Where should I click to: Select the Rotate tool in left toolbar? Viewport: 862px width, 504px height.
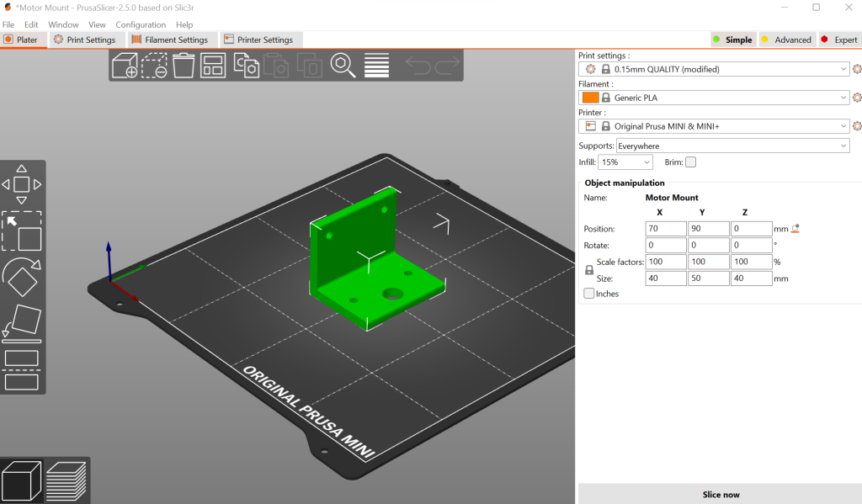pos(21,278)
